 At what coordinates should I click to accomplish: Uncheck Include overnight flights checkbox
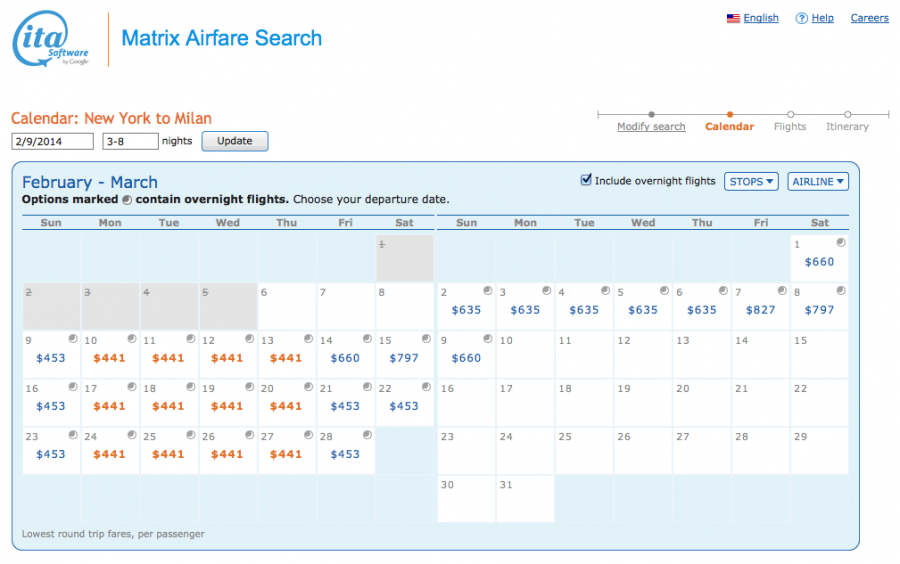(x=587, y=180)
